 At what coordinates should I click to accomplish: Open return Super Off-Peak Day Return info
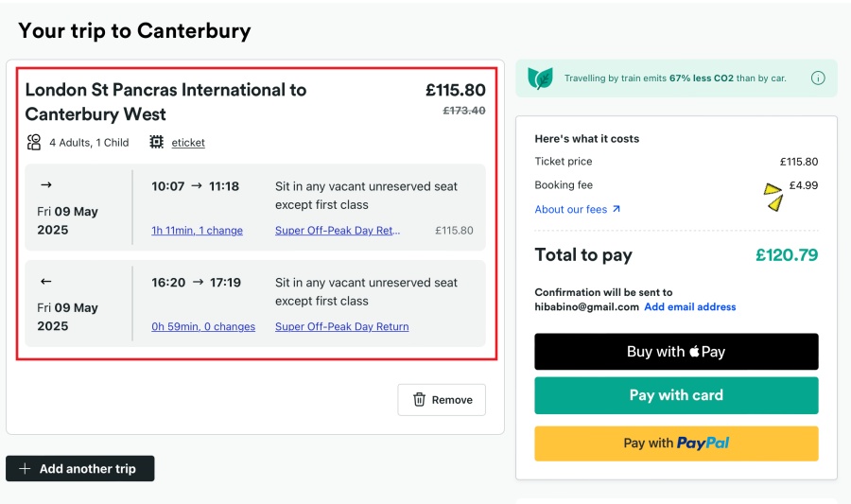[342, 326]
